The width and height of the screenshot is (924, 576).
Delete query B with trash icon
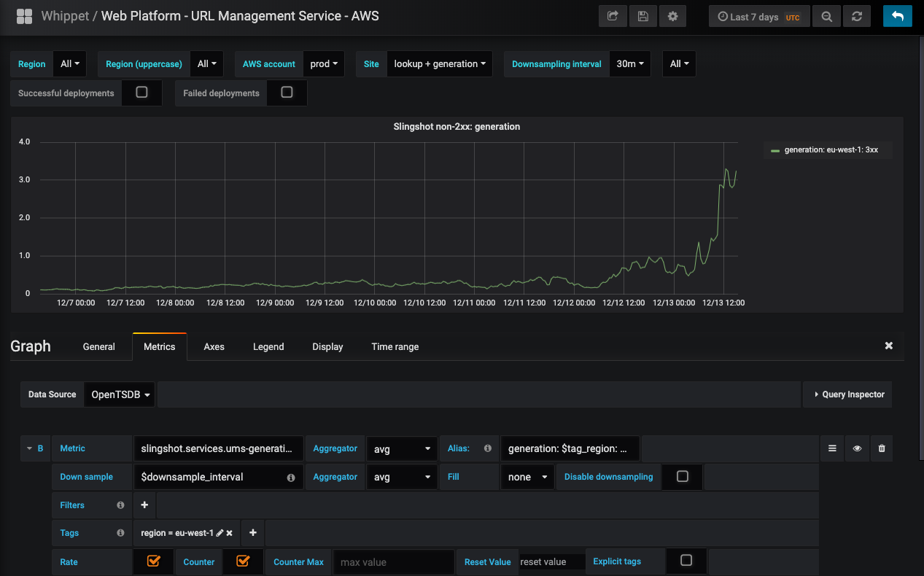[881, 448]
